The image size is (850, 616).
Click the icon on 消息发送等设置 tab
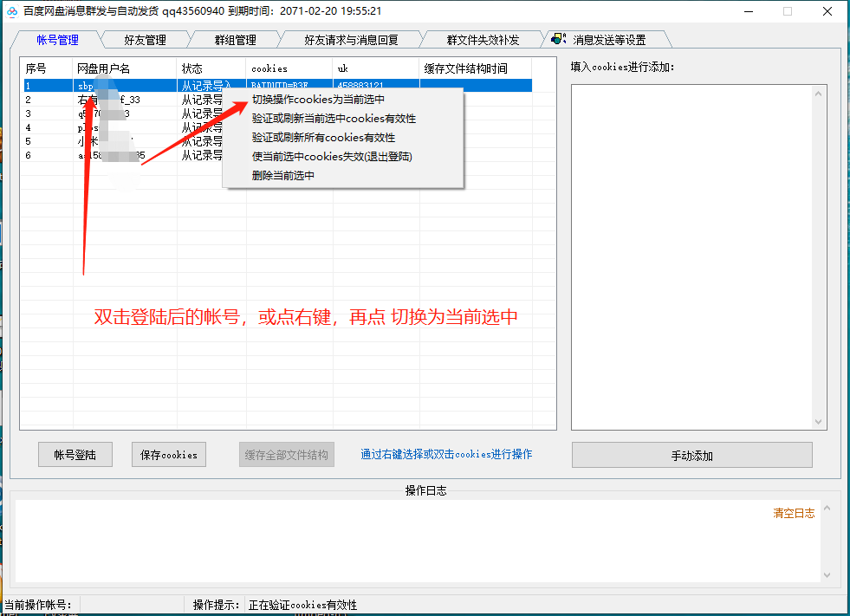point(559,38)
